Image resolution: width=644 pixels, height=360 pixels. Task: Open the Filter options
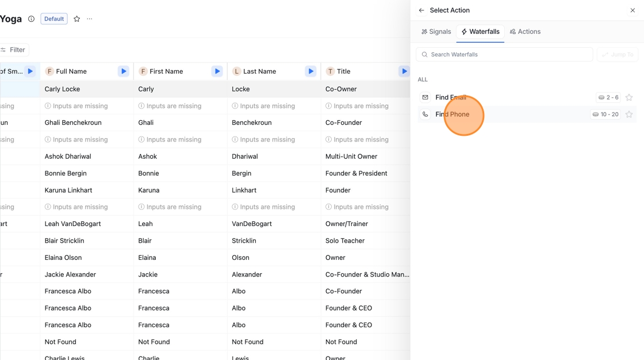(14, 49)
